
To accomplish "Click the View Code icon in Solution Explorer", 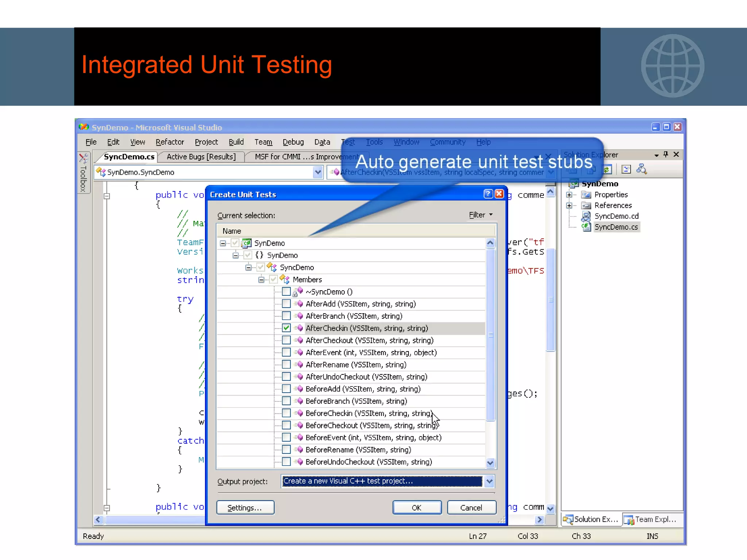I will [626, 169].
